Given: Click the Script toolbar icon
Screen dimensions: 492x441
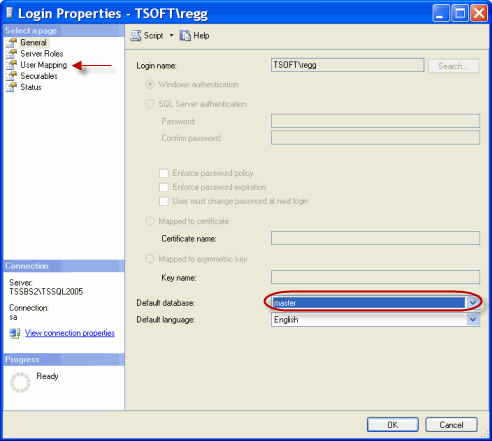Looking at the screenshot, I should pyautogui.click(x=136, y=36).
